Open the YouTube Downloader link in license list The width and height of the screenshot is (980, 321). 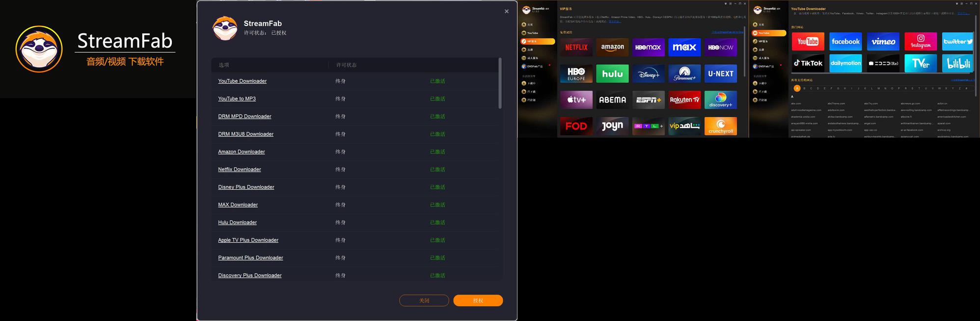coord(242,81)
